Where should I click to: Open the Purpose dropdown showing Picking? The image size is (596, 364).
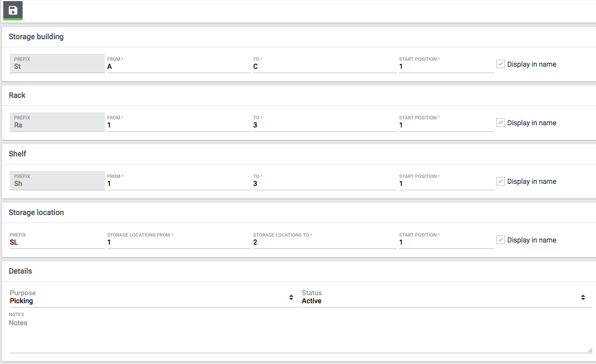[152, 301]
